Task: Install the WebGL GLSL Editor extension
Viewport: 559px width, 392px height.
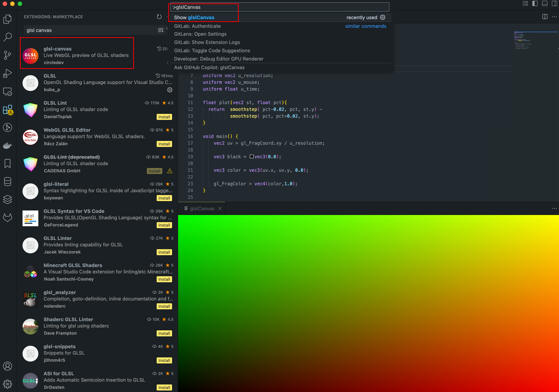Action: pyautogui.click(x=164, y=144)
